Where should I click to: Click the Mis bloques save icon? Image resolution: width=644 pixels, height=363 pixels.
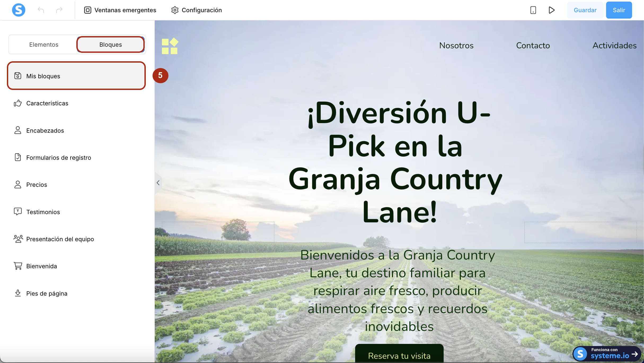pos(18,76)
